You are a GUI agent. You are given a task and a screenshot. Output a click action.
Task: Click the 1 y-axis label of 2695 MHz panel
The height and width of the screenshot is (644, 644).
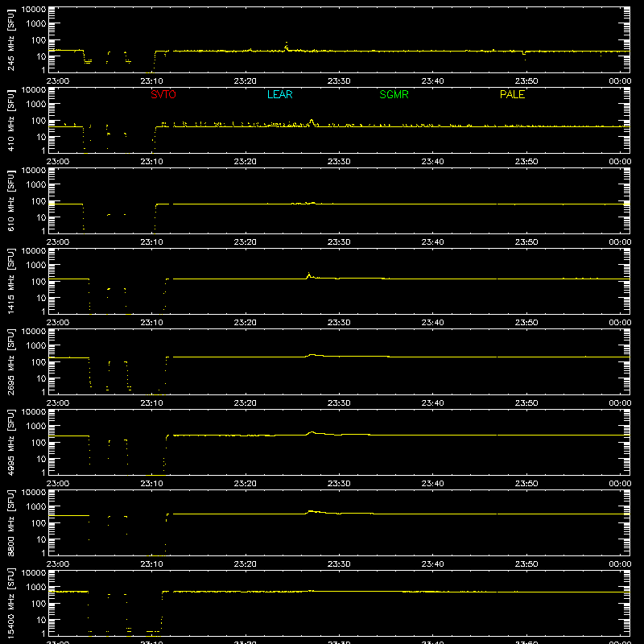coord(43,392)
